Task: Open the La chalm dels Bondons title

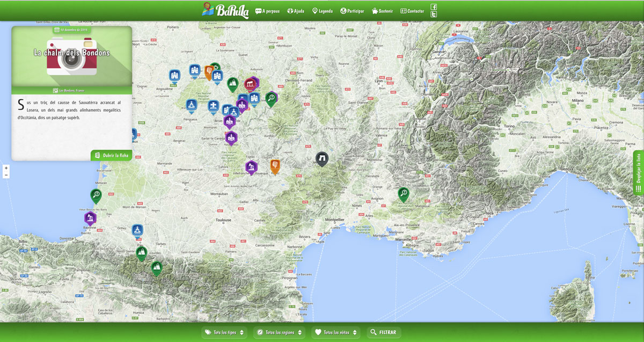Action: click(72, 53)
